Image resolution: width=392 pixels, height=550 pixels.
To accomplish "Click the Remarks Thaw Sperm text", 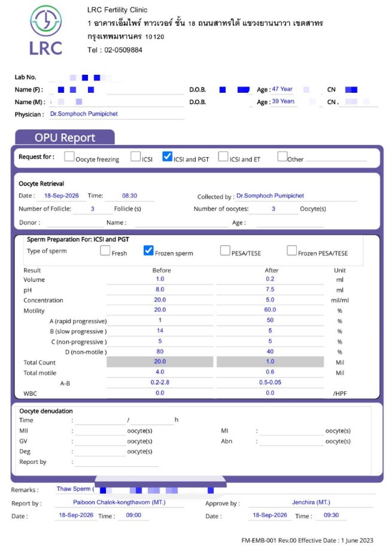I will pyautogui.click(x=75, y=489).
